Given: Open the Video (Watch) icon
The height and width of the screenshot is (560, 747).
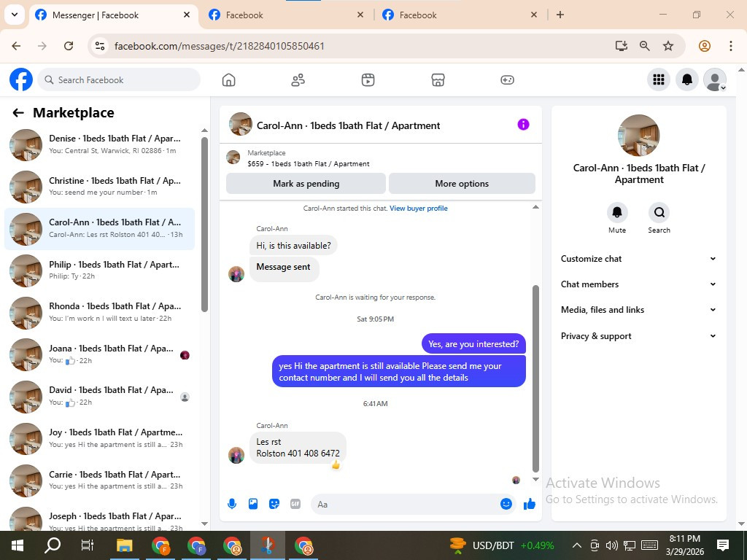Looking at the screenshot, I should click(x=368, y=80).
